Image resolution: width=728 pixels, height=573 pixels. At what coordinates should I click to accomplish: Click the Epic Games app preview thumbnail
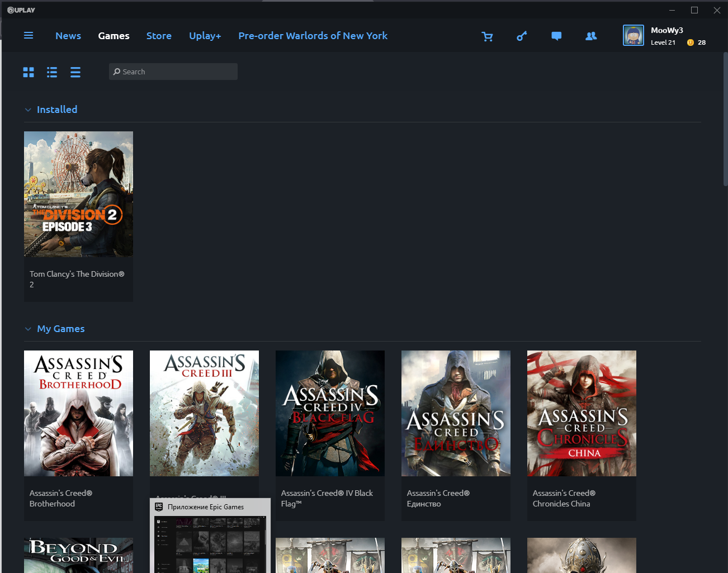[210, 544]
